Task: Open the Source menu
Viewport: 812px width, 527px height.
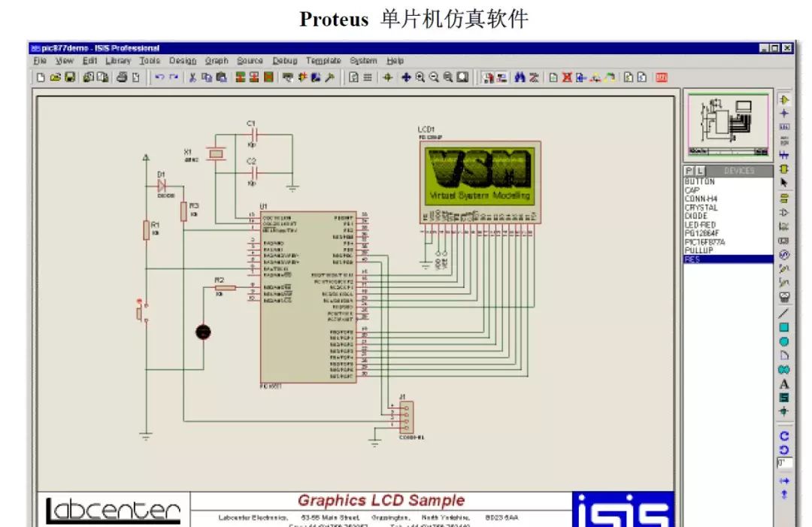Action: 250,61
